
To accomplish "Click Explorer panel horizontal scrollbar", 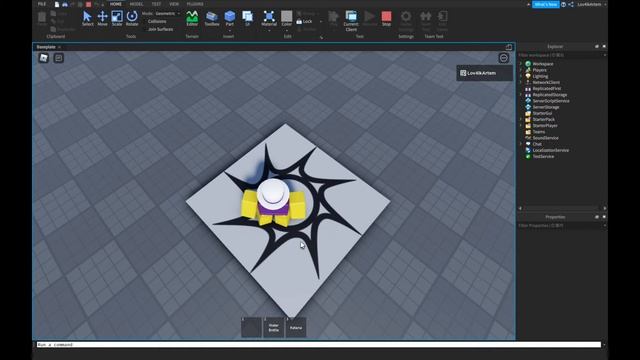I will tap(562, 208).
